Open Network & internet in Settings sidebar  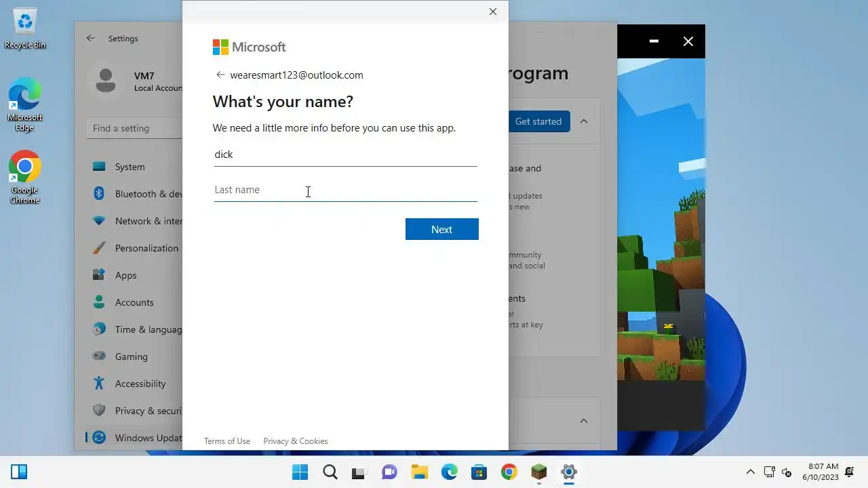click(134, 221)
